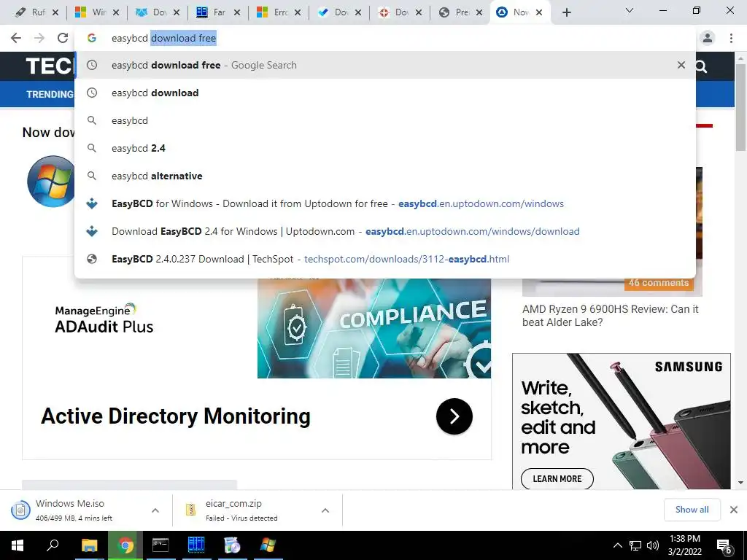Choose the 'easybcd download' history suggestion
Screen dimensions: 747x560
click(385, 93)
